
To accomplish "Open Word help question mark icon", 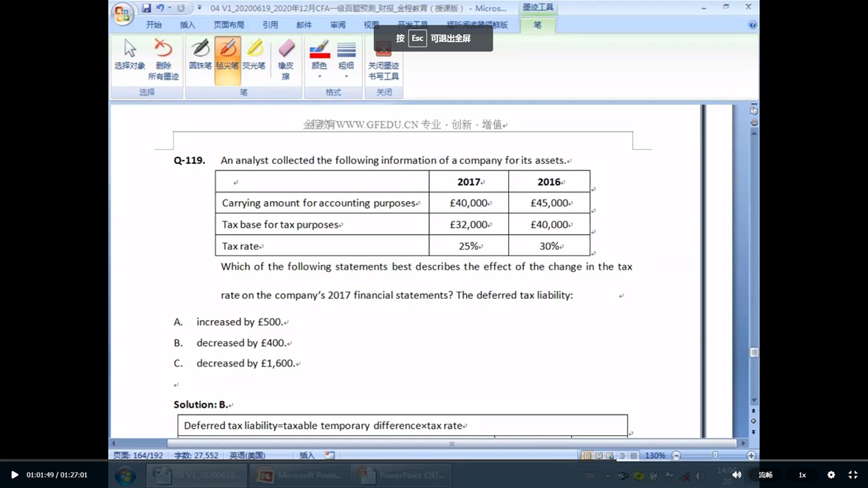I will tap(752, 25).
